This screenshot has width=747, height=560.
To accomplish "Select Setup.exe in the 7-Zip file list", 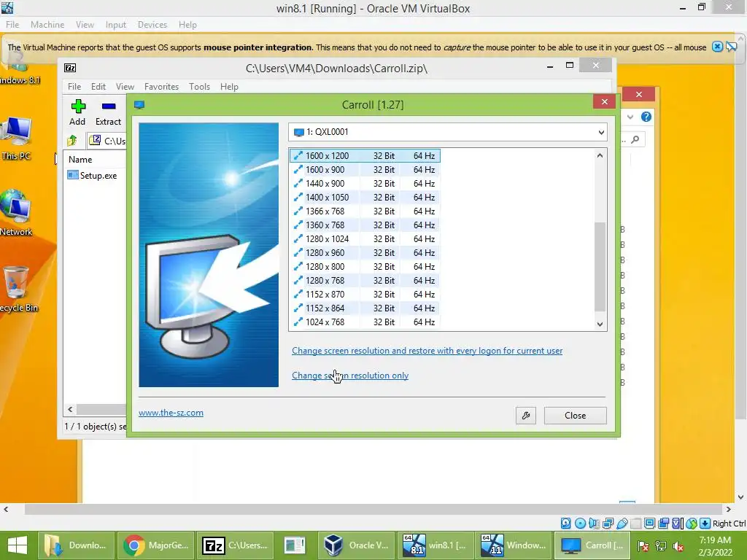I will click(x=93, y=175).
